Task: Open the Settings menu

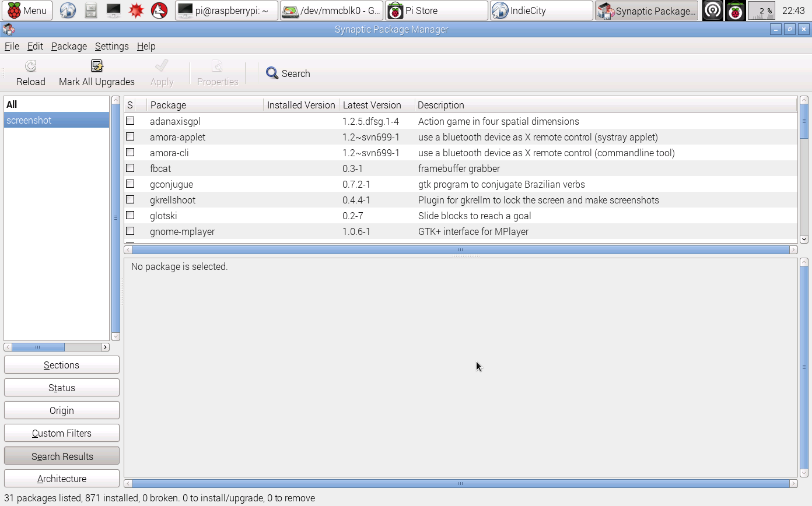Action: [111, 46]
